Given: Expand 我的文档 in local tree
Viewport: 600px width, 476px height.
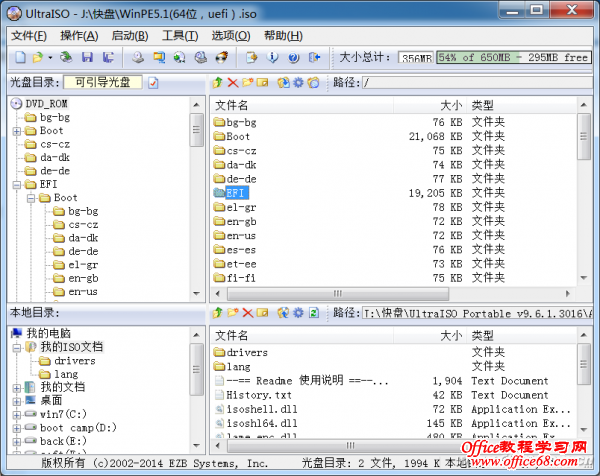Looking at the screenshot, I should (x=16, y=388).
